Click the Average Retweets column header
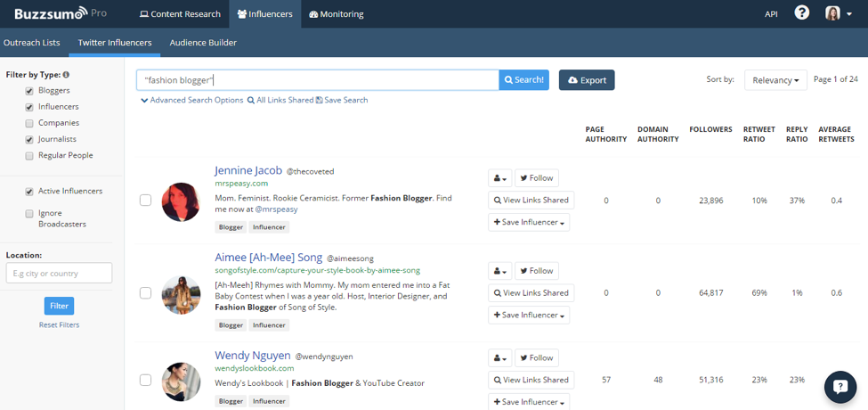The image size is (868, 410). click(x=836, y=134)
